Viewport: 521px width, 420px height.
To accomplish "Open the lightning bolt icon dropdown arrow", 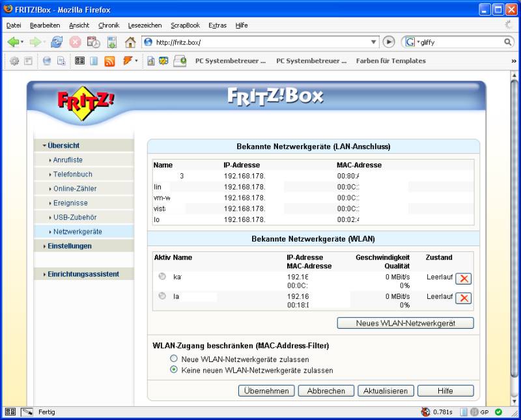I will pos(137,61).
